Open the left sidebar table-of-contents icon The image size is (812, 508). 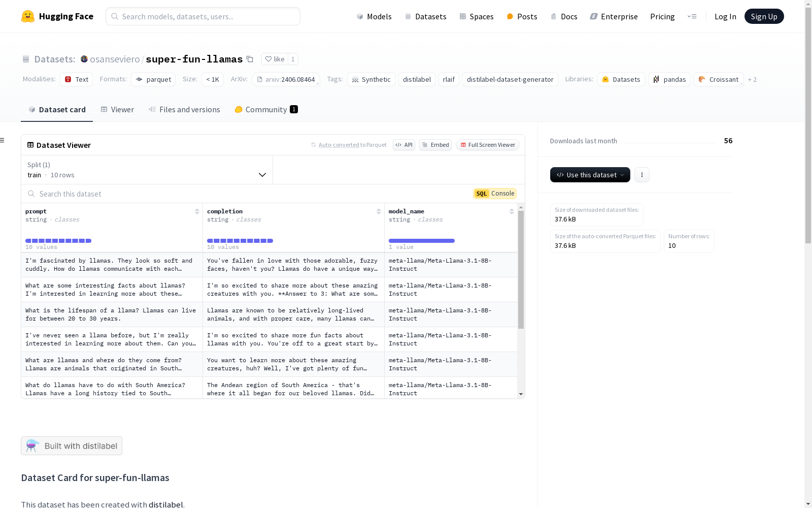(2, 140)
